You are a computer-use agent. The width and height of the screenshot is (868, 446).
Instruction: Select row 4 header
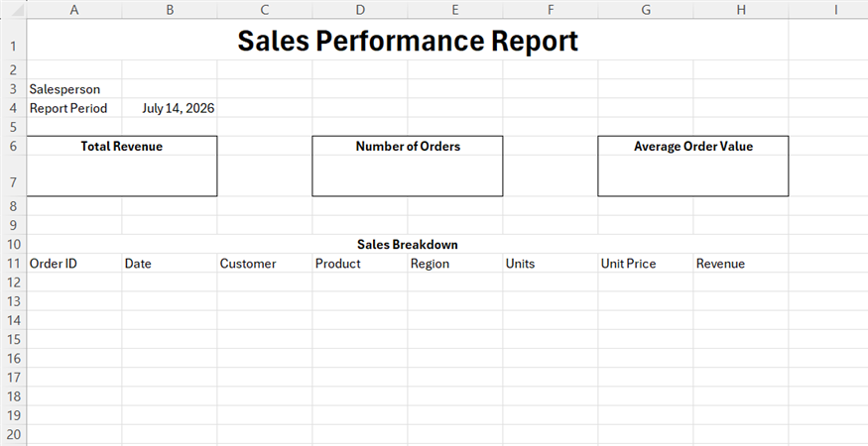coord(13,108)
